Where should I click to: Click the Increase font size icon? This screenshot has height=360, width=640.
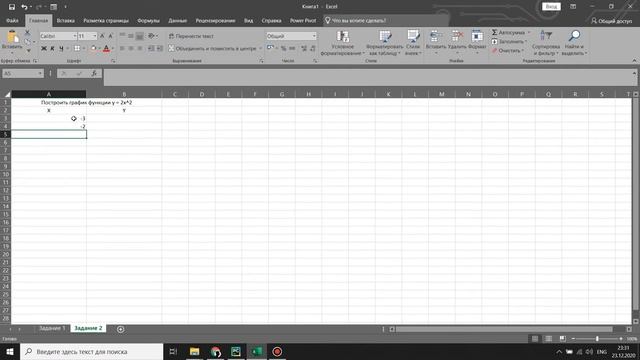[102, 36]
